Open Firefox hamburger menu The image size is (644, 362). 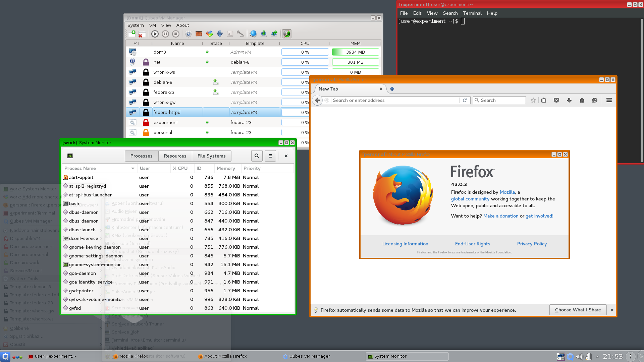[609, 100]
